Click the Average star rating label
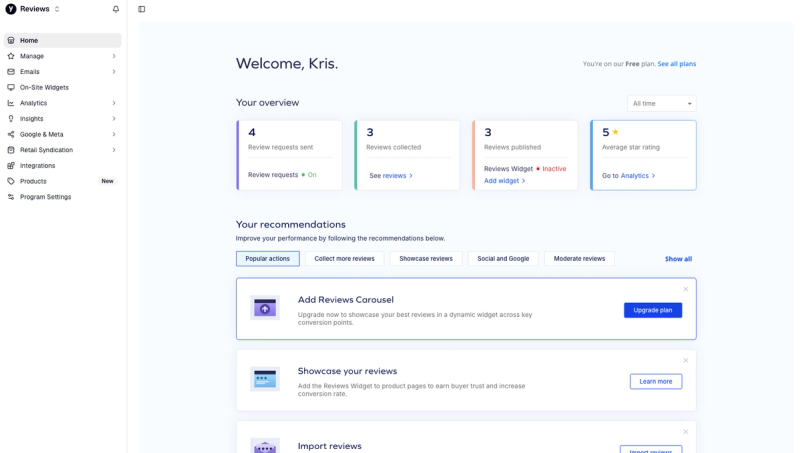Screen dimensions: 800x453 631,147
